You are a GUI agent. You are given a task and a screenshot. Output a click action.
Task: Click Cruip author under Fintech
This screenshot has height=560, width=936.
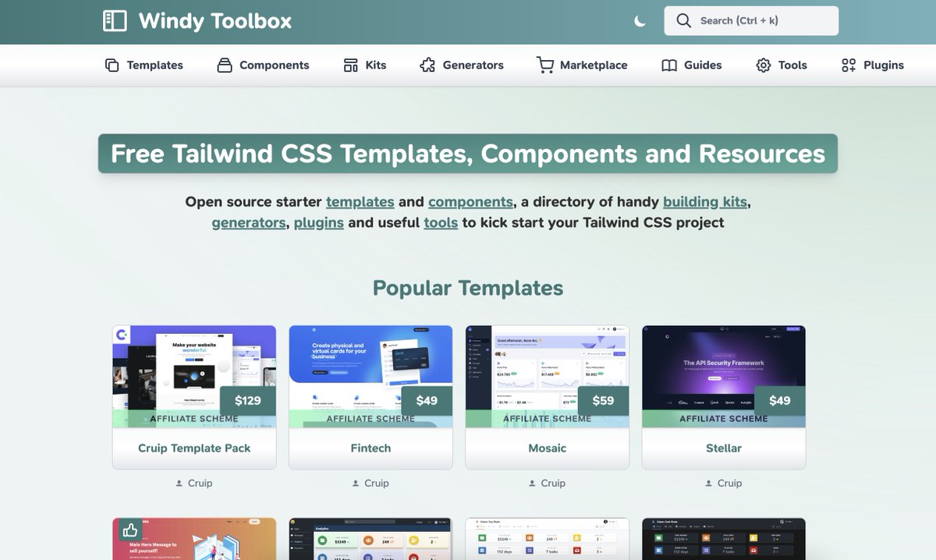coord(376,484)
